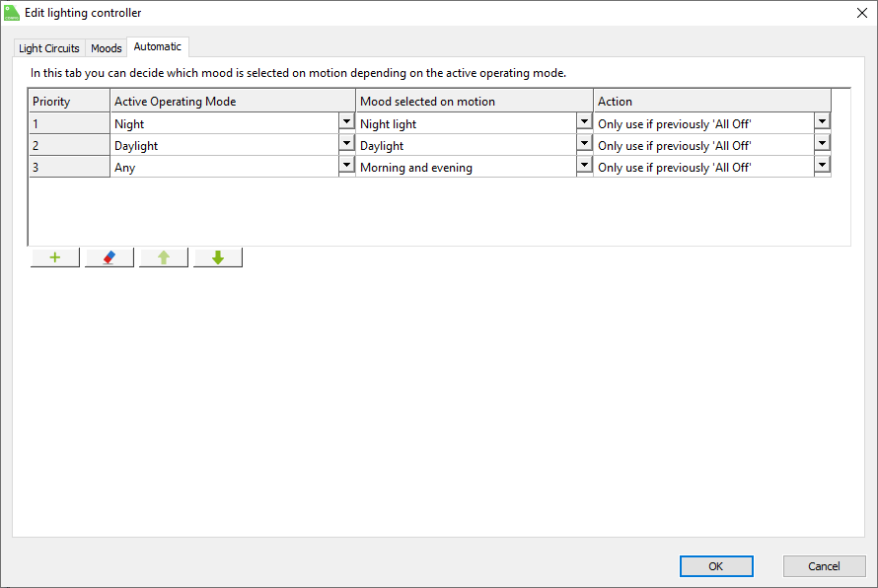Open Action dropdown in priority 1 row
878x588 pixels.
coord(822,122)
